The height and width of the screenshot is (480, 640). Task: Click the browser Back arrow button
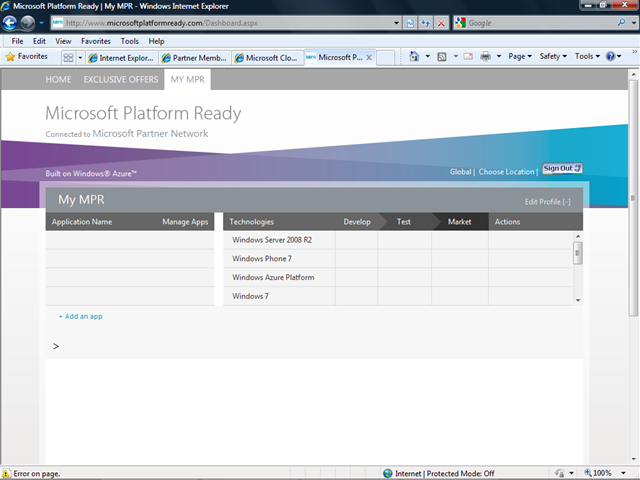coord(13,22)
